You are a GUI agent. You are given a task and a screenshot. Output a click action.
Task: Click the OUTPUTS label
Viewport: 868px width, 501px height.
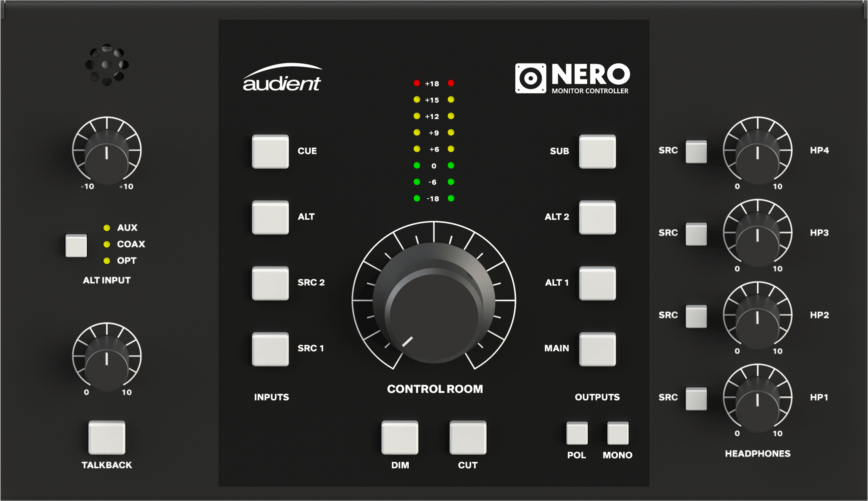(x=597, y=397)
